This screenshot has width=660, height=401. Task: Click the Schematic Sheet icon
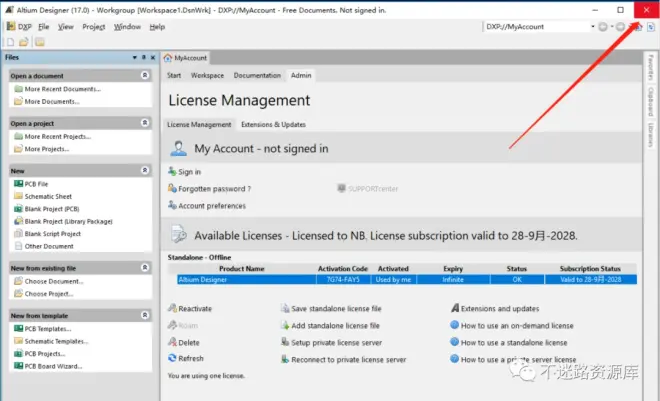[18, 196]
